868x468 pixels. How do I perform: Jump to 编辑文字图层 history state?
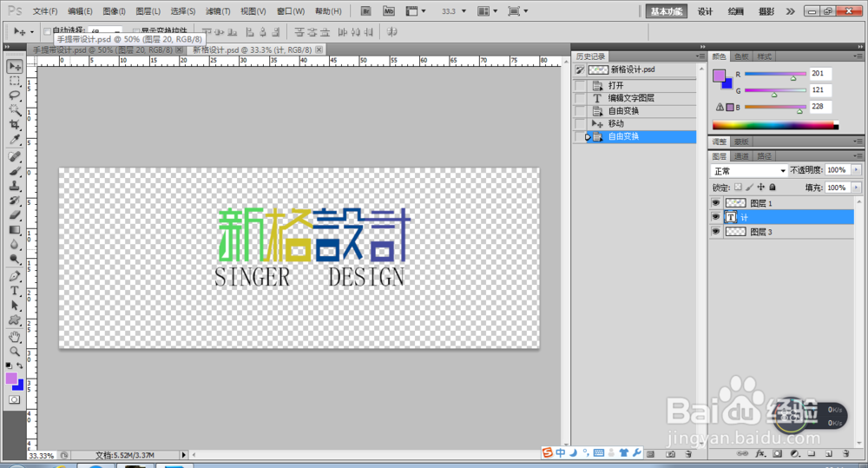click(x=635, y=98)
